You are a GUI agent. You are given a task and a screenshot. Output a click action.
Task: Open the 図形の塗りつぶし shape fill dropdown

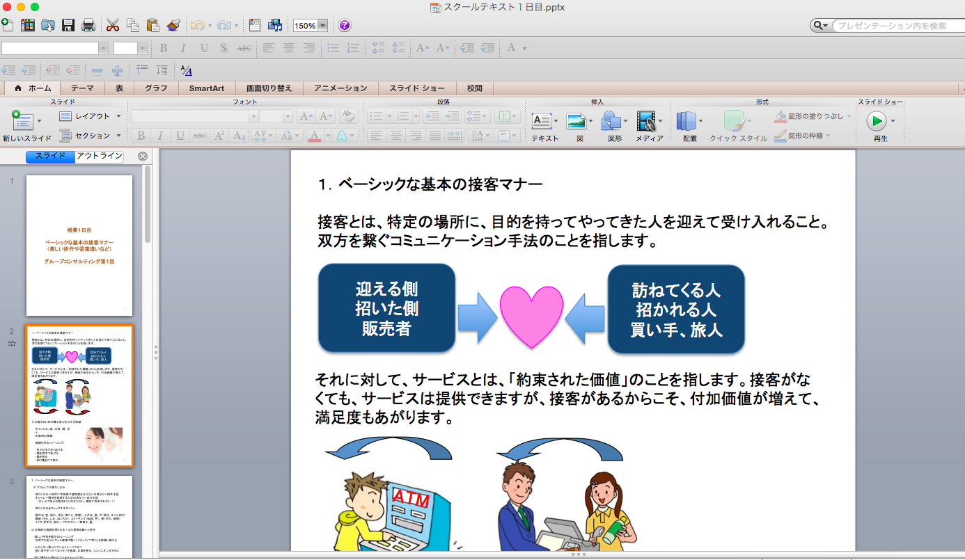click(847, 116)
